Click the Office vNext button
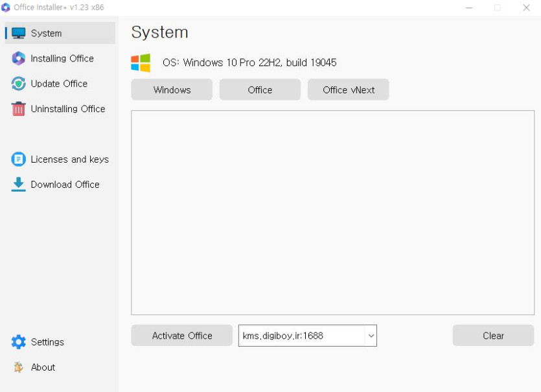 349,89
